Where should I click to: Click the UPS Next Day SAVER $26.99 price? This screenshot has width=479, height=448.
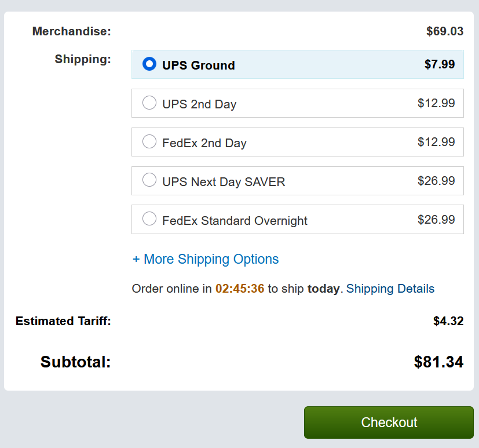point(436,180)
